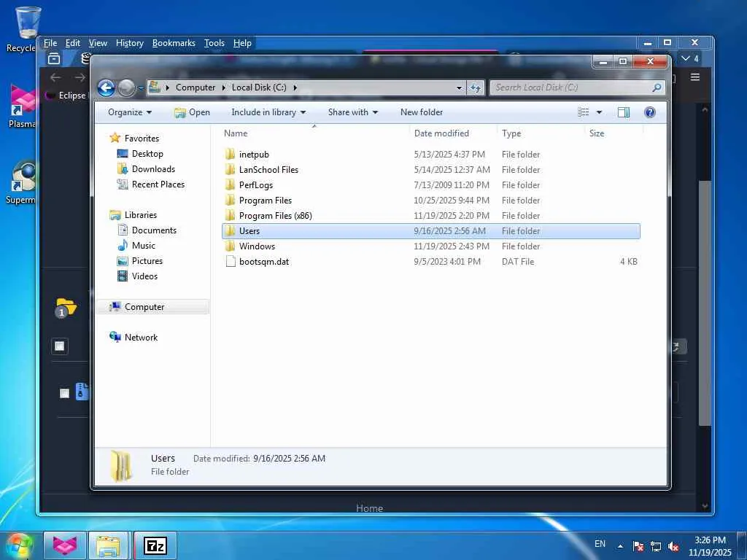Open recent pages dropdown beside Forward button
The width and height of the screenshot is (747, 560).
141,88
